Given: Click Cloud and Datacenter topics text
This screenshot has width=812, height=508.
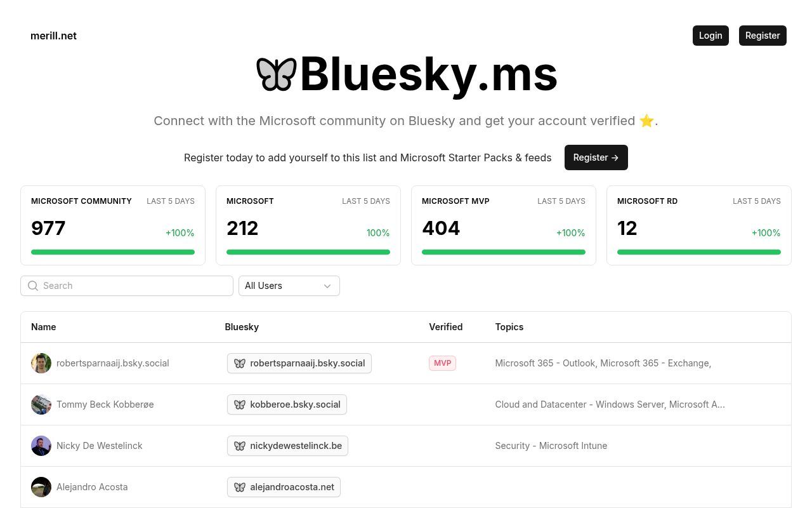Looking at the screenshot, I should (x=610, y=404).
